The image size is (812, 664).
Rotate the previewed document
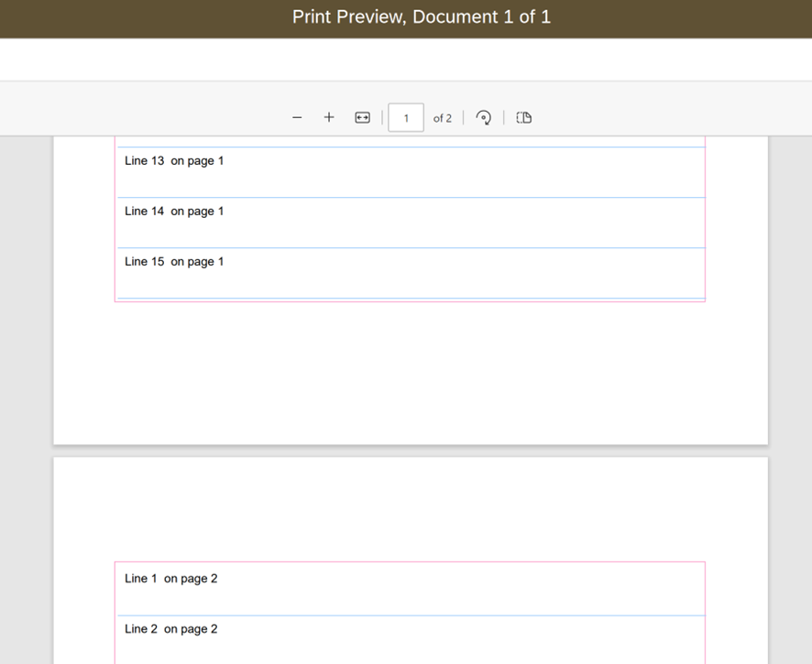pos(484,117)
